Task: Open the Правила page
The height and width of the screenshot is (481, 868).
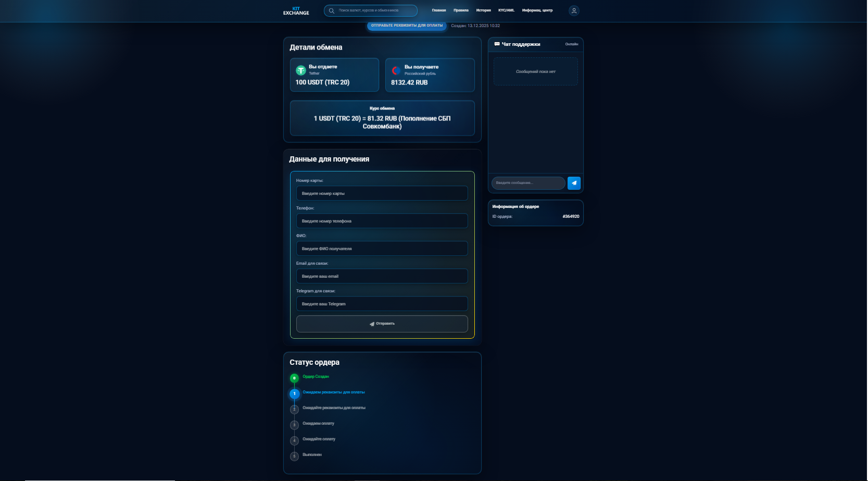Action: (x=461, y=10)
